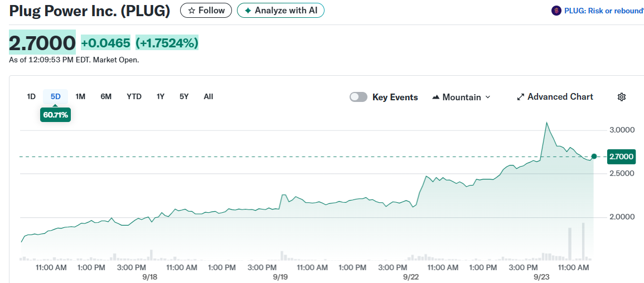Click the 60.71% performance badge

pos(55,115)
